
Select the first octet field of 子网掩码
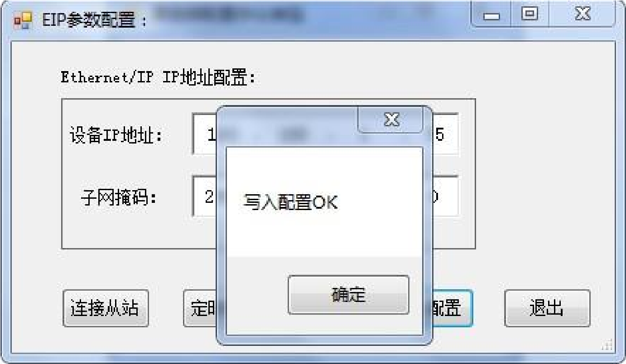point(205,197)
